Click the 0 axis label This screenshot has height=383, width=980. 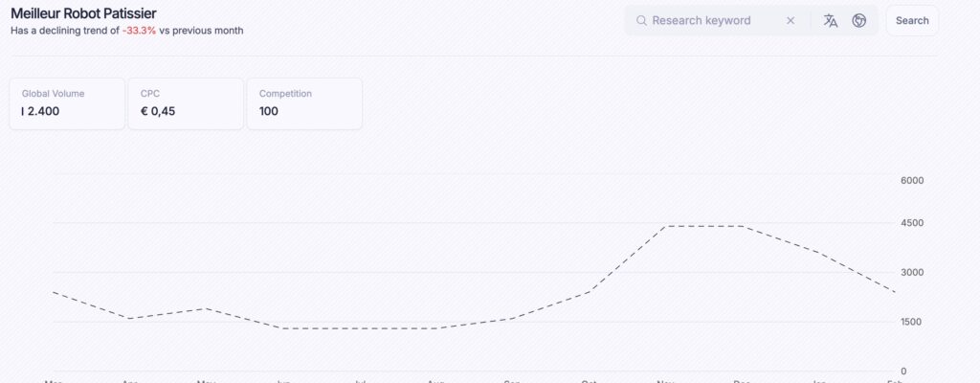[903, 372]
